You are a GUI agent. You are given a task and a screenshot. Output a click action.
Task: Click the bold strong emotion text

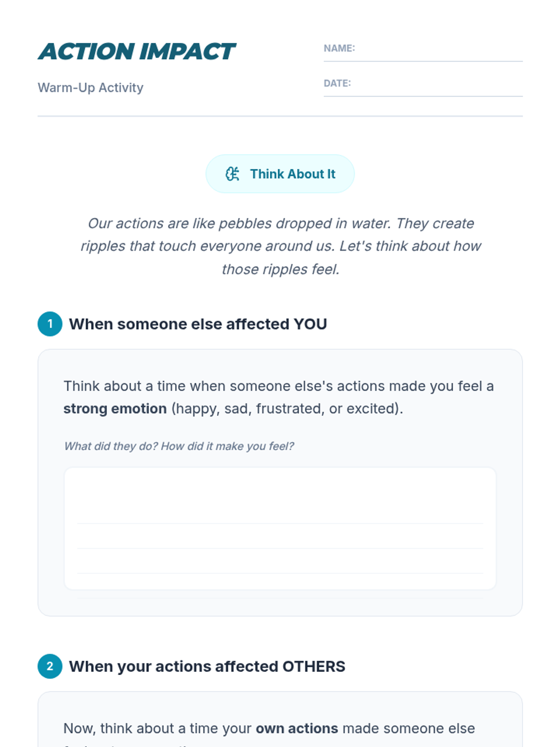tap(115, 409)
